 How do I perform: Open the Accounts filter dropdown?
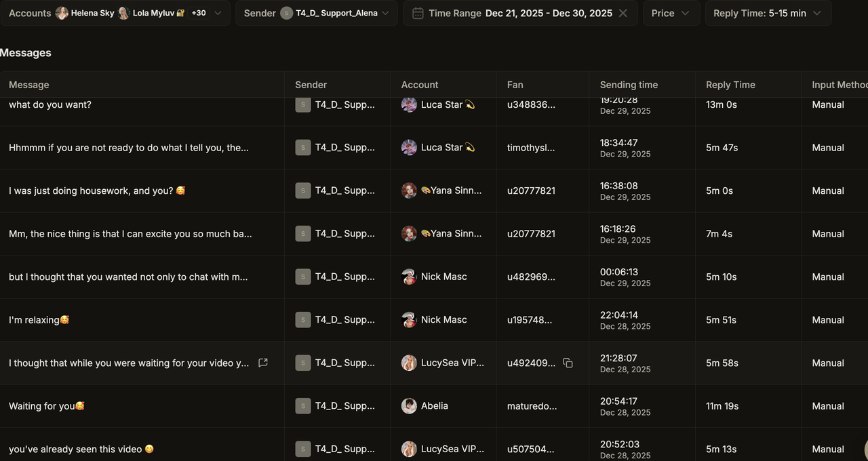pos(115,13)
